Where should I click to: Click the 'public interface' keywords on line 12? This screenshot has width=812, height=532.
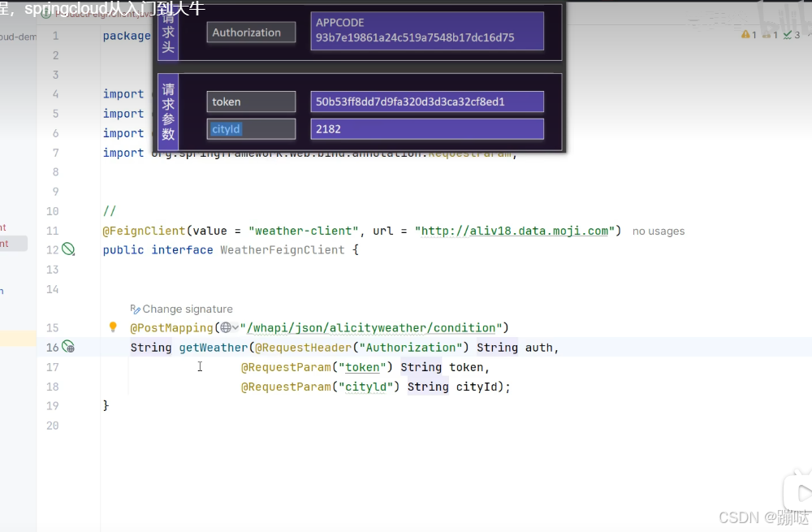[158, 249]
